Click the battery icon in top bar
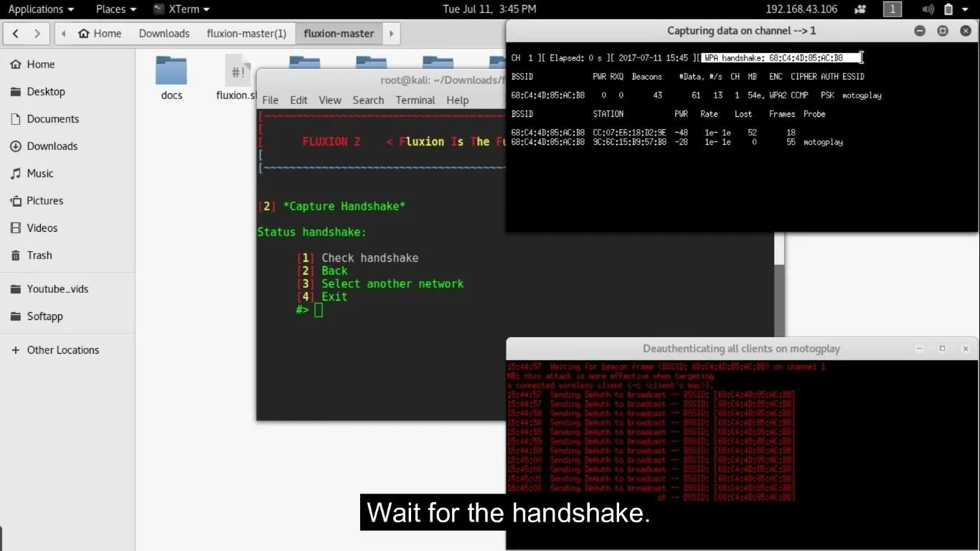 [x=948, y=9]
